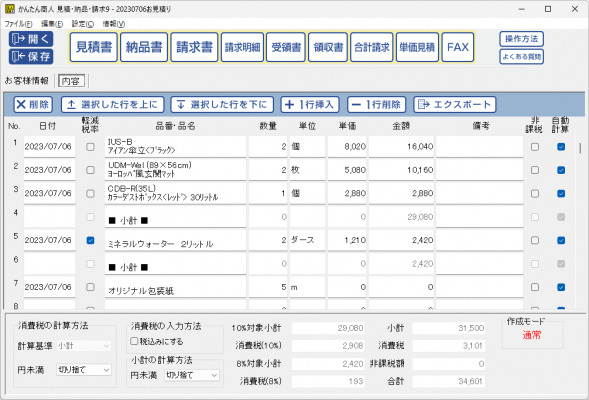Screen dimensions: 589x400
Task: Open the 計算基準 dropdown
Action: click(x=84, y=346)
